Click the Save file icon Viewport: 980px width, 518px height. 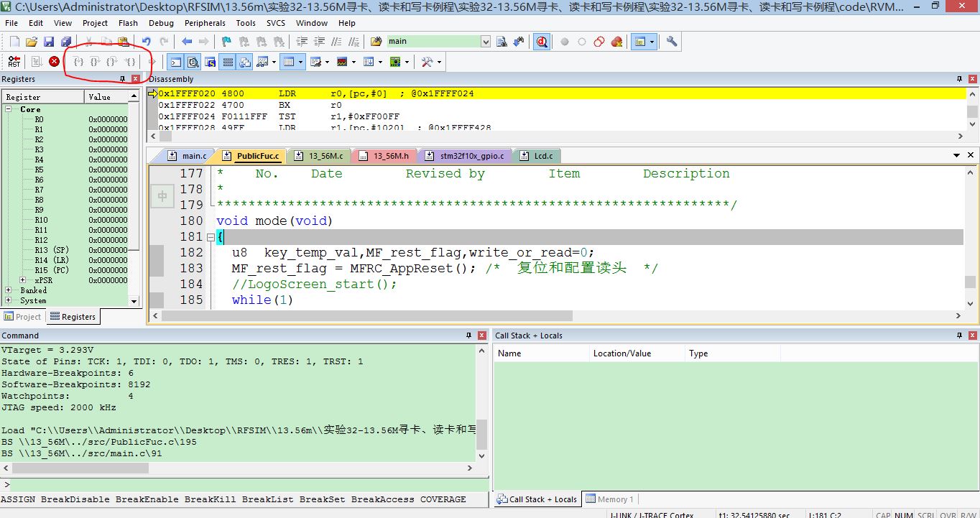coord(49,42)
